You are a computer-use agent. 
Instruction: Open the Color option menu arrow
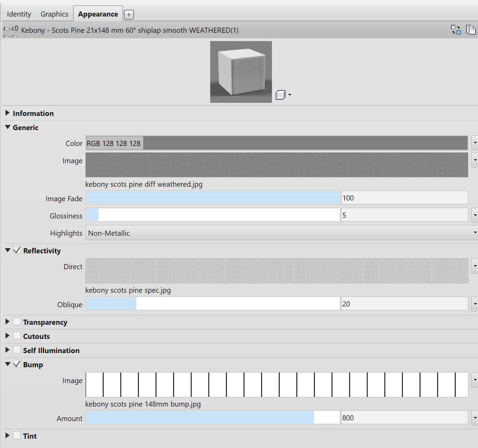(x=475, y=143)
